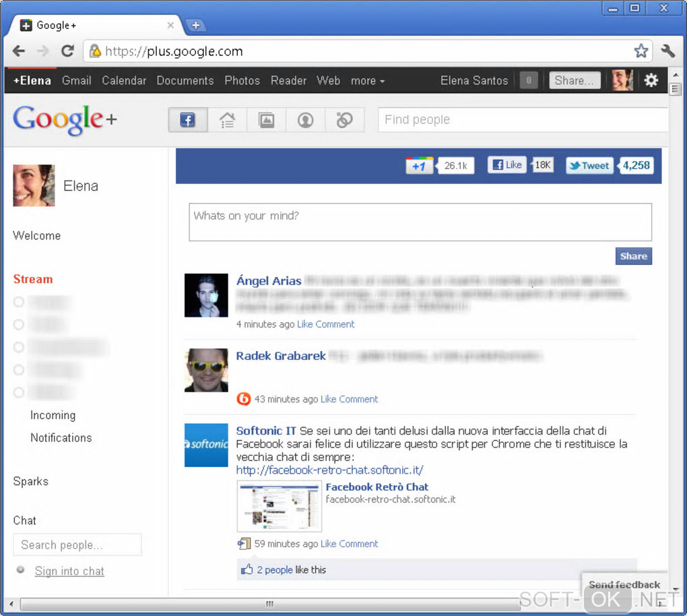687x616 pixels.
Task: Select the fifth circle radio under Stream
Action: [x=18, y=392]
